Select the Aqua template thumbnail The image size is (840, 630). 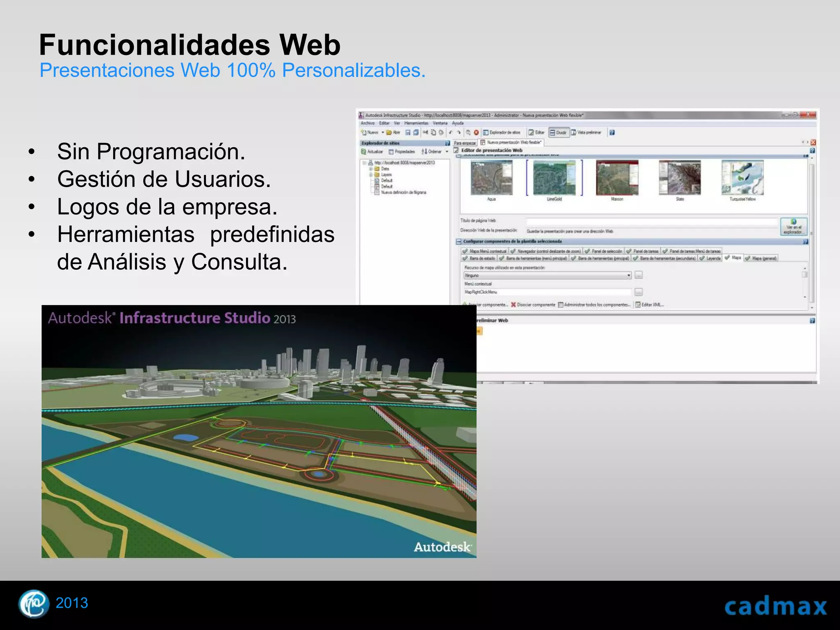coord(491,178)
